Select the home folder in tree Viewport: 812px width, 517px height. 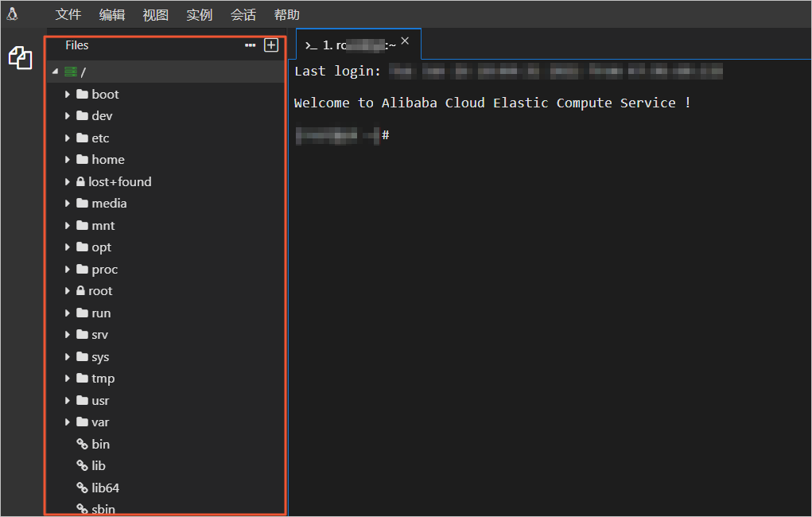(x=107, y=159)
